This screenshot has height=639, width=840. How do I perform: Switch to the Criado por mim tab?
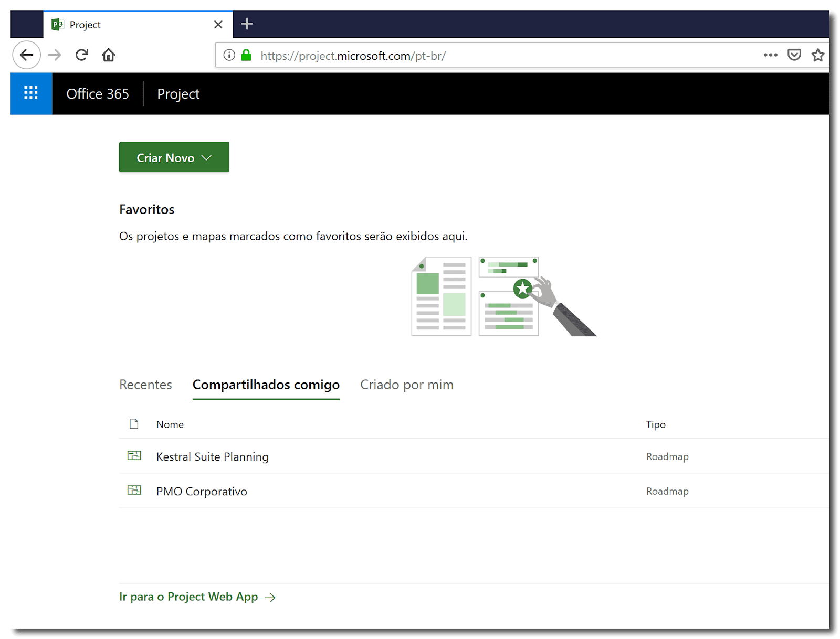tap(406, 384)
